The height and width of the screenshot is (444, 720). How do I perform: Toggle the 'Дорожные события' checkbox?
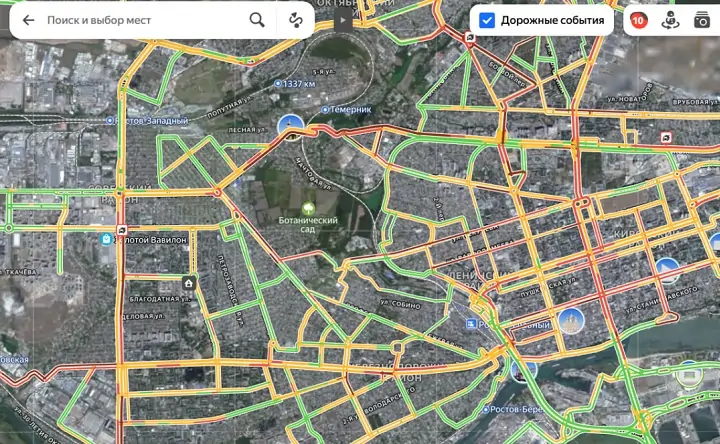click(487, 20)
